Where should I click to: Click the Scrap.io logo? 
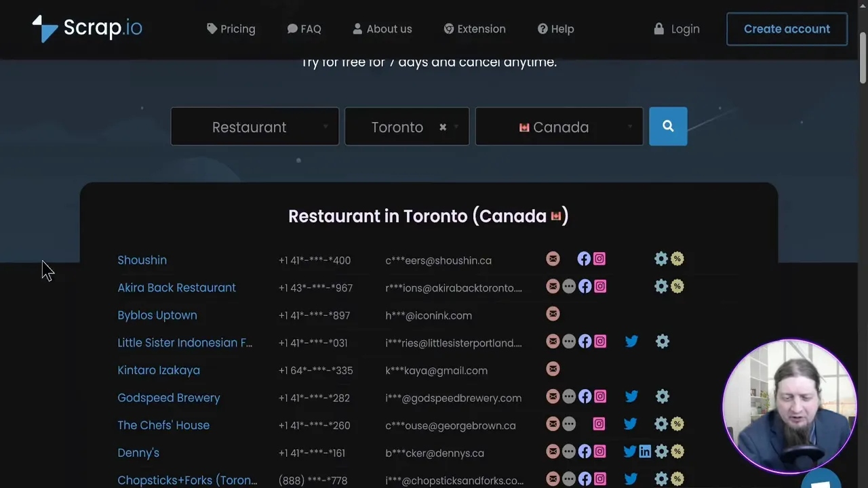(x=87, y=28)
